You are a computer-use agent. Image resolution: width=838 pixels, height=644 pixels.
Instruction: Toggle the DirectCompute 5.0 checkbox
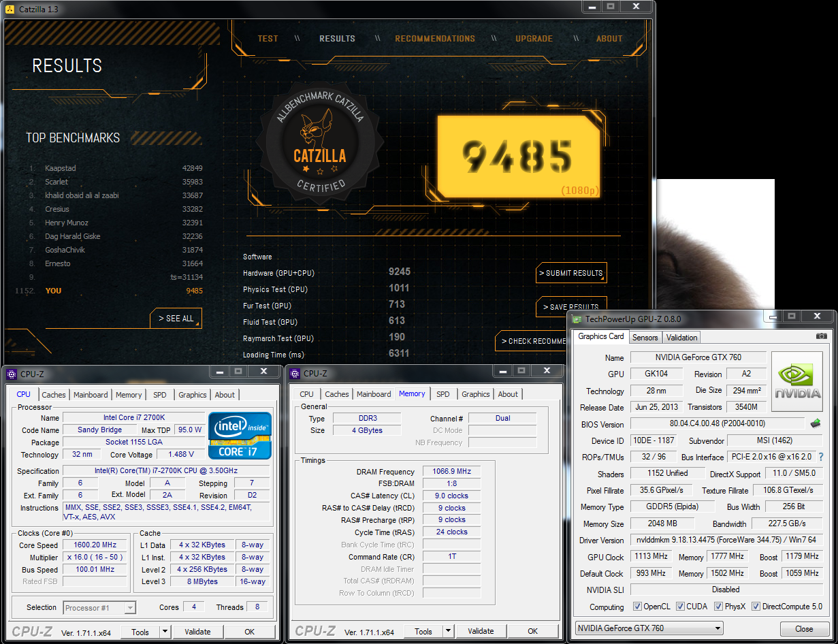click(x=756, y=607)
